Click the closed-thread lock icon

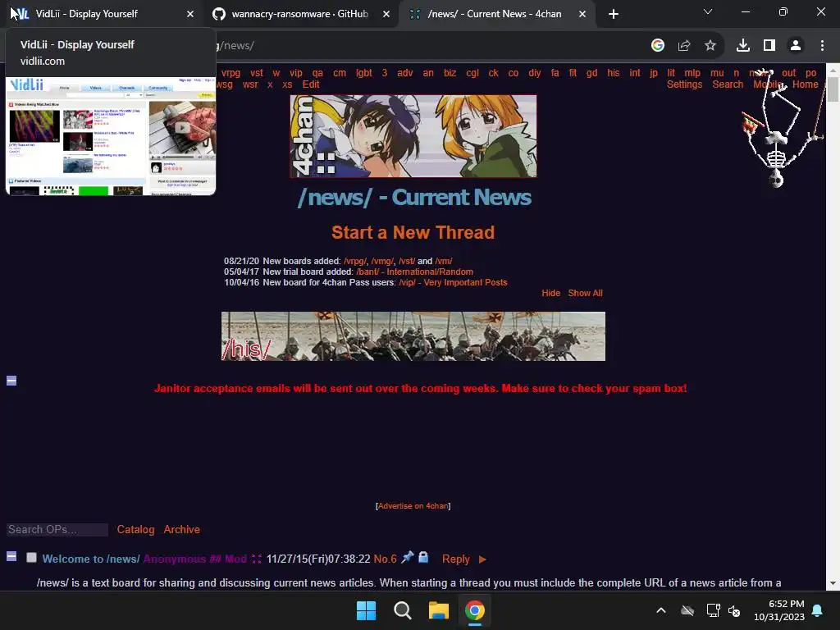423,557
